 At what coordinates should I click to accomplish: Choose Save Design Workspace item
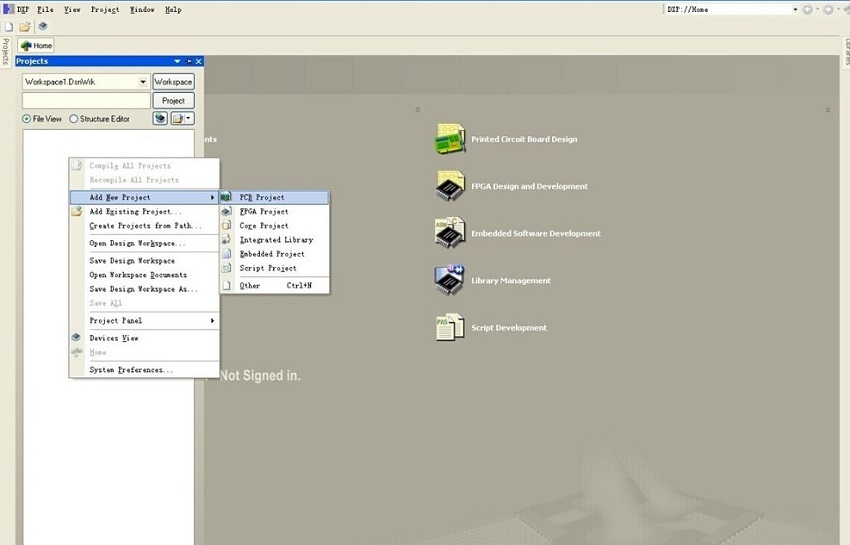[x=145, y=260]
